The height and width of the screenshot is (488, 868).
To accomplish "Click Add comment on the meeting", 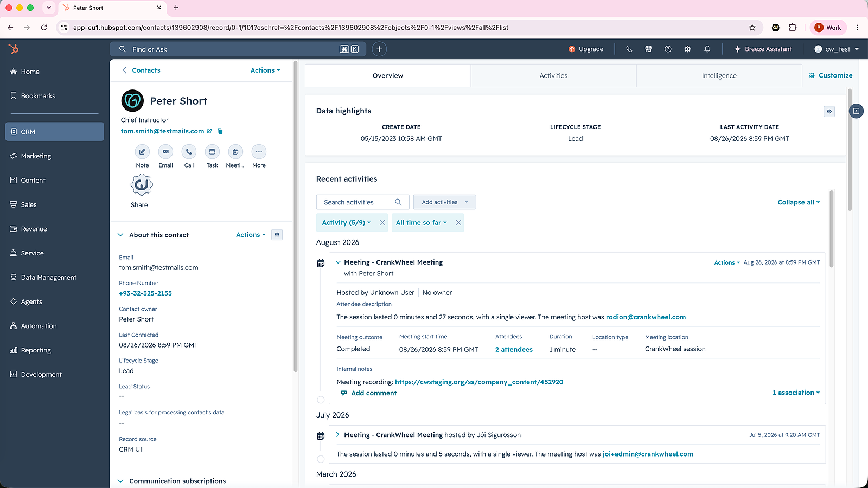I will click(369, 393).
